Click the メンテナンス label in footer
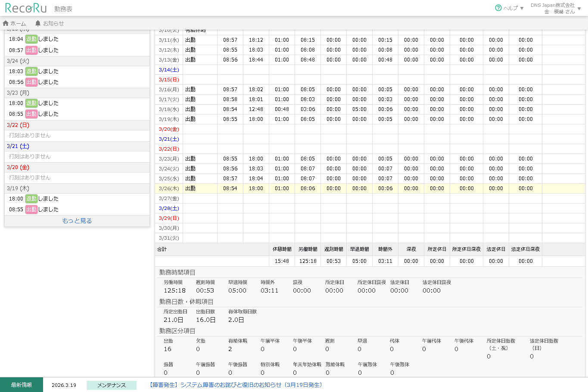Viewport: 588px width, 392px height. tap(111, 385)
